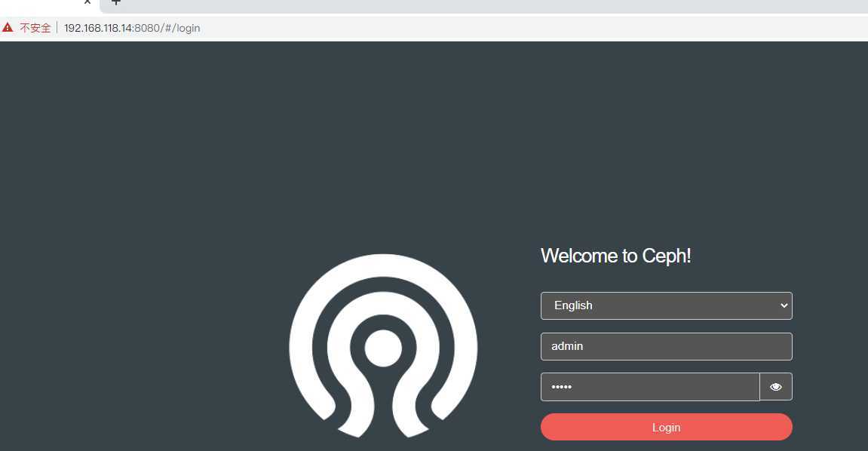Toggle password visibility with eye icon
This screenshot has width=868, height=451.
pos(776,387)
